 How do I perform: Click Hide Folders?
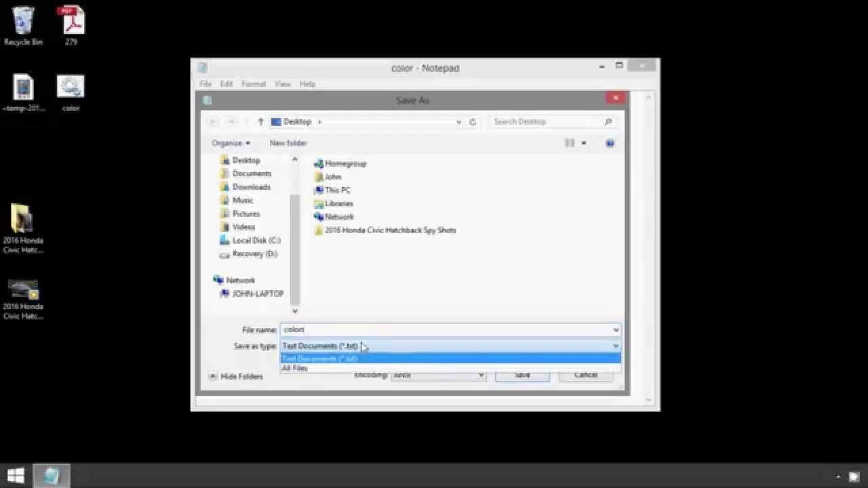[235, 376]
